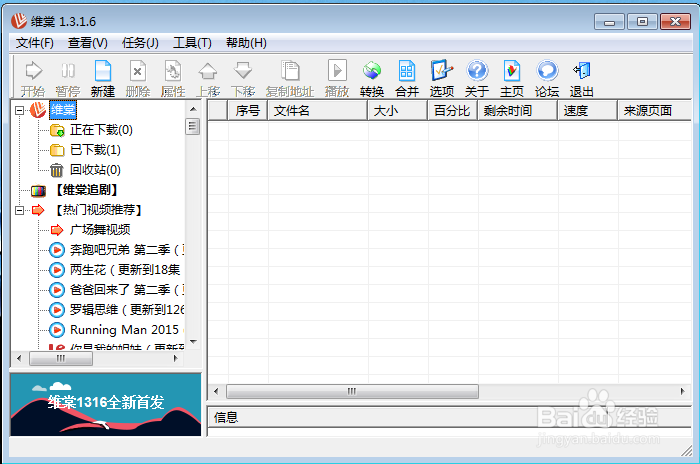Sort by the 速度 column header
This screenshot has width=700, height=464.
tap(588, 110)
